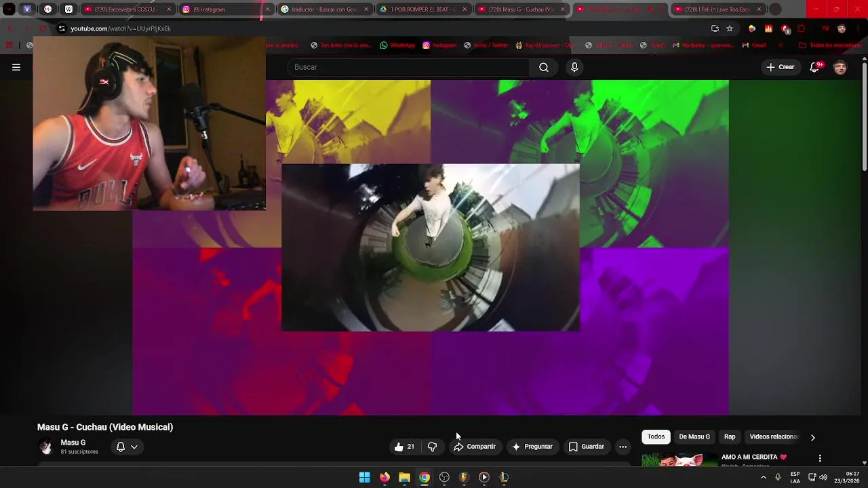Screen dimensions: 868x488
Task: Open the ESP LAA language switcher
Action: point(795,477)
